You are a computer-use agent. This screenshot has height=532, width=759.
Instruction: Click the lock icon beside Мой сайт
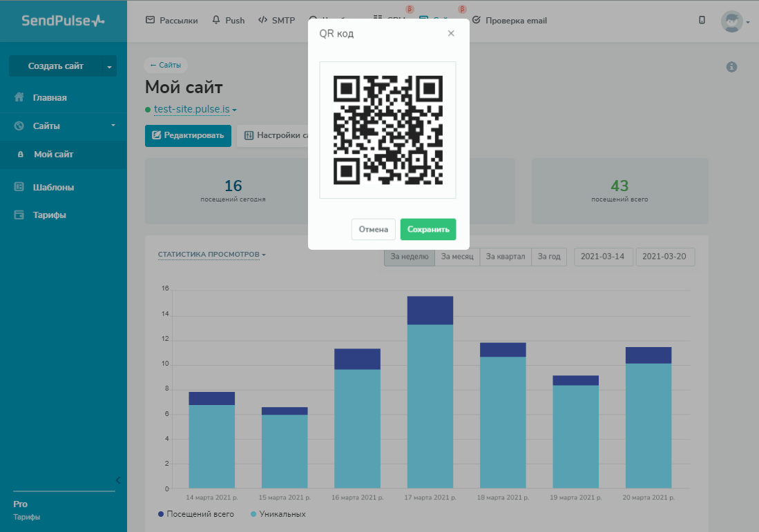click(x=20, y=155)
